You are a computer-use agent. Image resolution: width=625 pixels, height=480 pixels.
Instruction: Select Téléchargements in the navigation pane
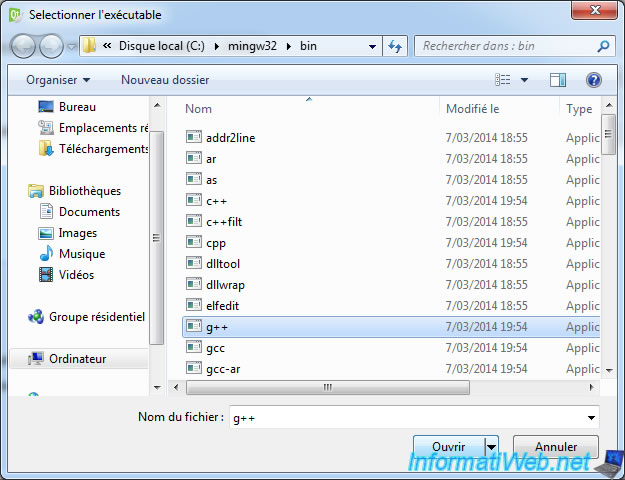tap(93, 149)
